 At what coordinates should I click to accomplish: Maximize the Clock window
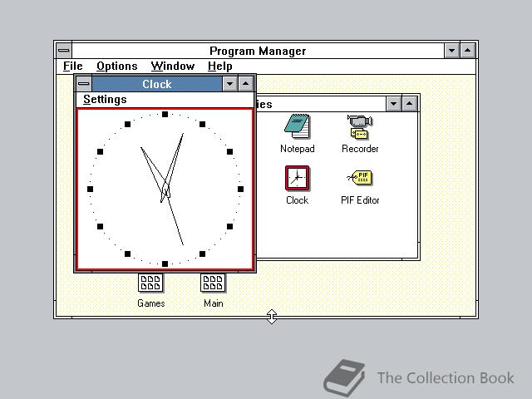pyautogui.click(x=246, y=83)
